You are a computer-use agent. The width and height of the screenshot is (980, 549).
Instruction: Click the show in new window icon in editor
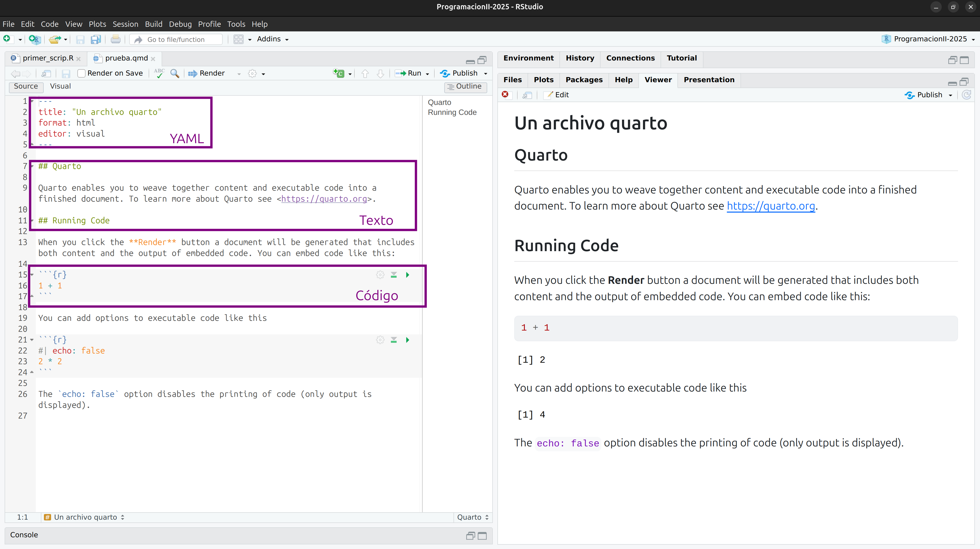46,73
